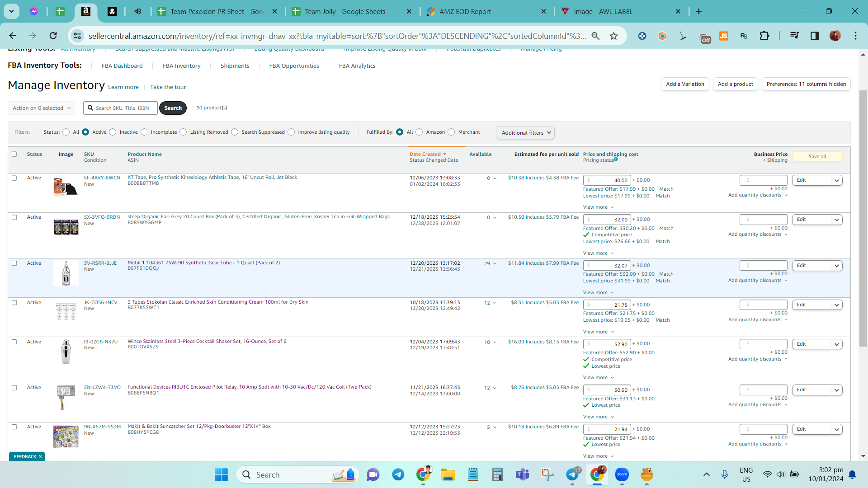View site information icon in address bar

click(78, 36)
